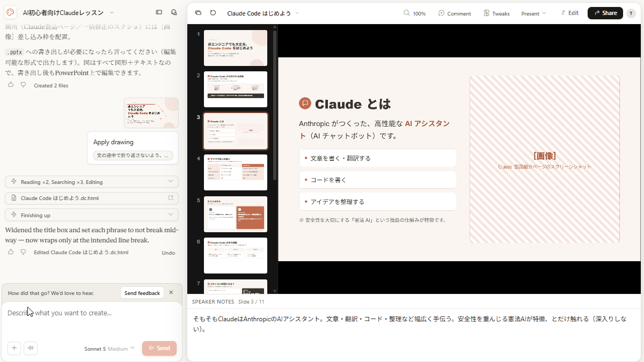Thumbs down the 'Edited Claude Code' message
The width and height of the screenshot is (644, 362).
pos(23,252)
